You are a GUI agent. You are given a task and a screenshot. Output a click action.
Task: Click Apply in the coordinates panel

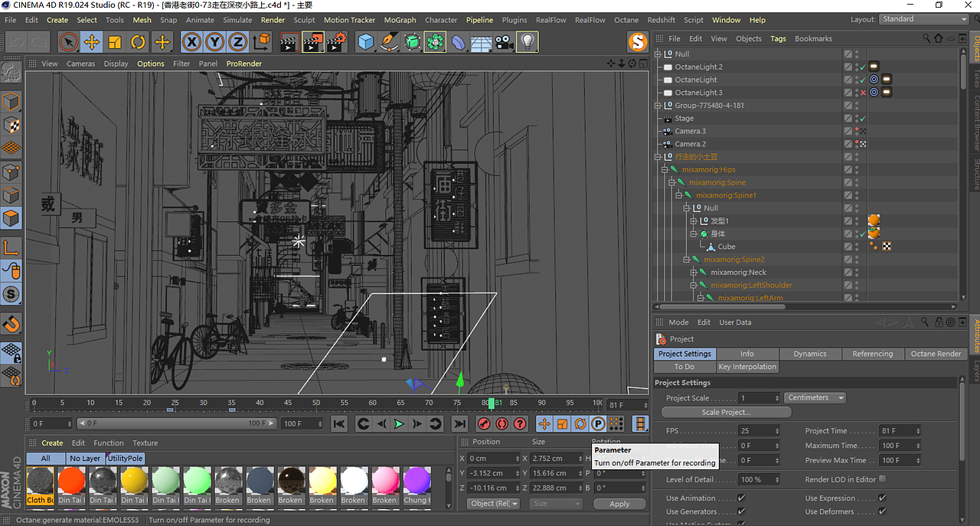pyautogui.click(x=619, y=504)
